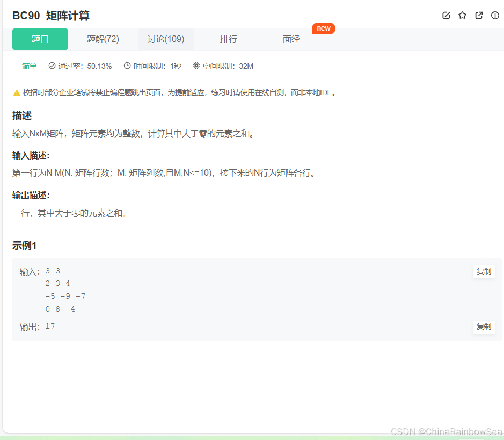Select the 排行 tab

[228, 39]
